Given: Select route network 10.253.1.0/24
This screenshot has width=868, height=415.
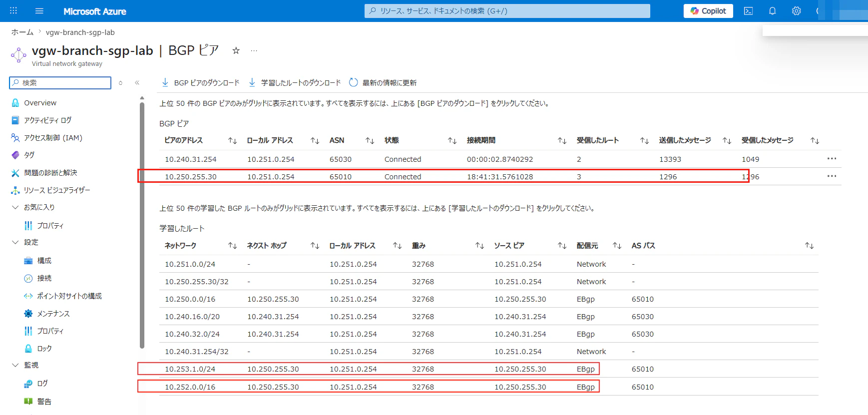Looking at the screenshot, I should tap(190, 369).
